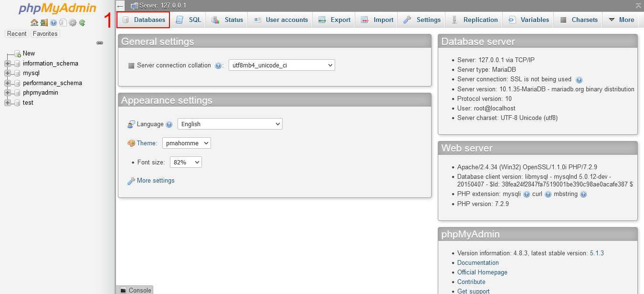Click the text 'PHP version: 7.2.9'

click(483, 204)
